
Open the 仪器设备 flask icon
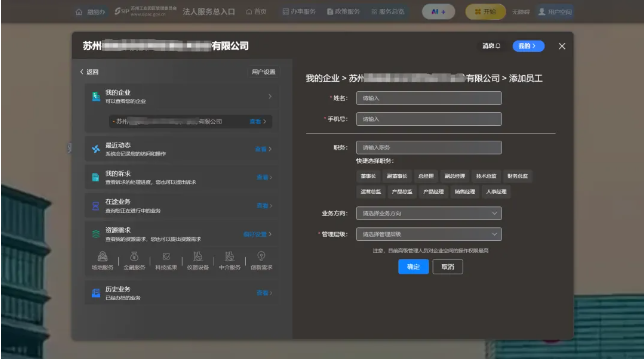point(198,257)
